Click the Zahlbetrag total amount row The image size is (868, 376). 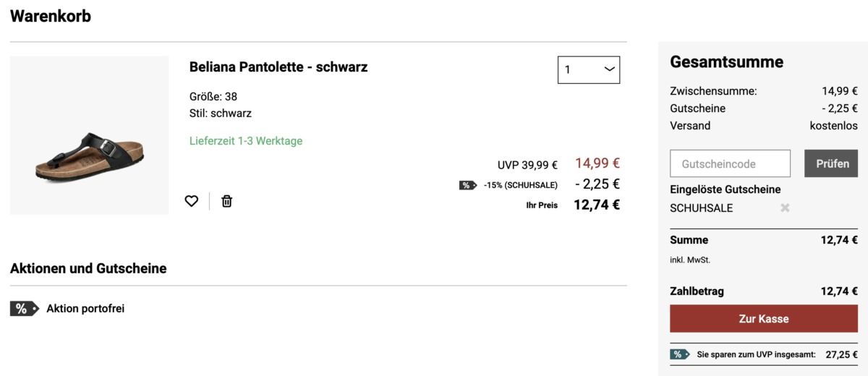point(763,291)
